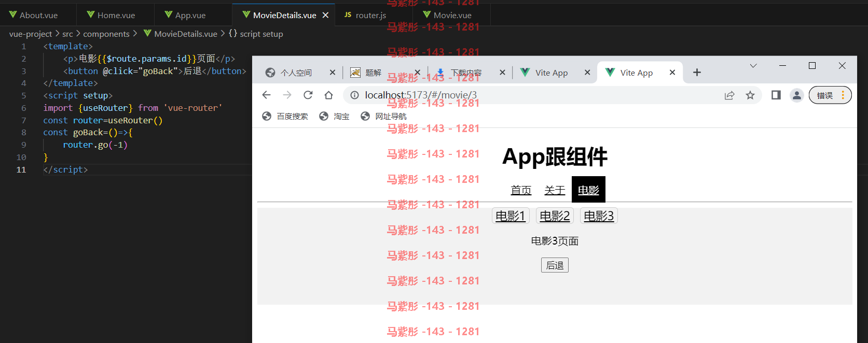Select the 电影 nav link

coord(588,190)
